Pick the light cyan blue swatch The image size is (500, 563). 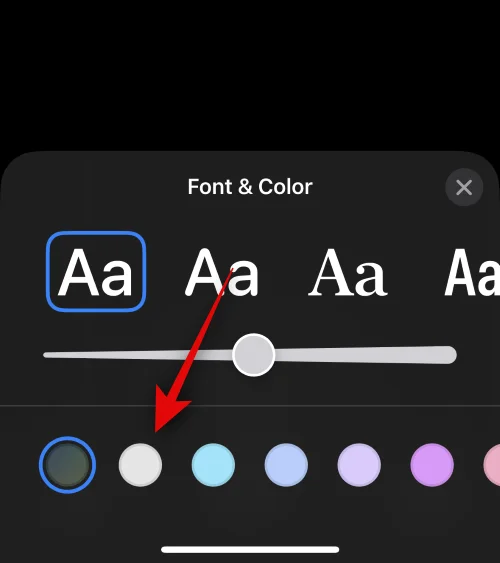[213, 465]
